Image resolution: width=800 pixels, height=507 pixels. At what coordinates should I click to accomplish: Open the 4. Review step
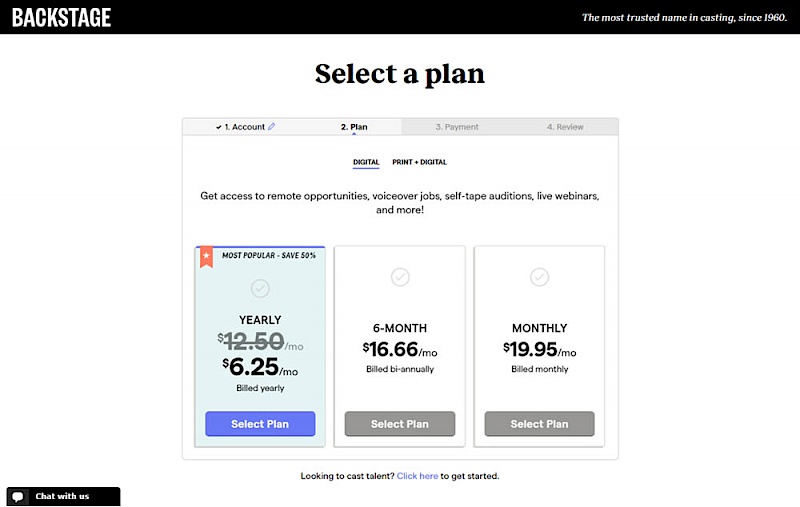pos(565,127)
